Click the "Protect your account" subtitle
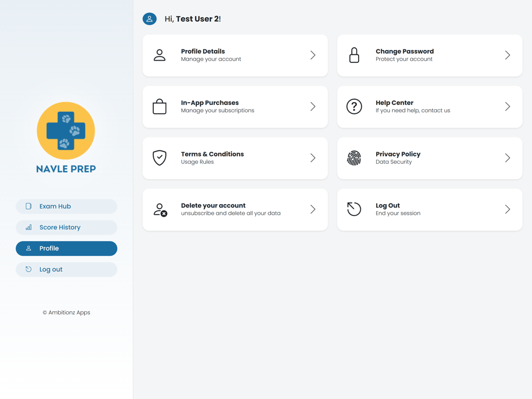The height and width of the screenshot is (399, 532). pyautogui.click(x=404, y=59)
